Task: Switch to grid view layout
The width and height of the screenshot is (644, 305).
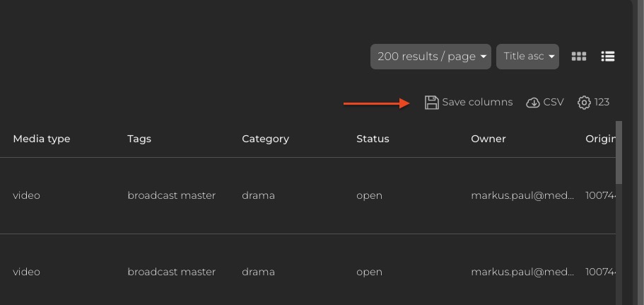Action: click(579, 57)
